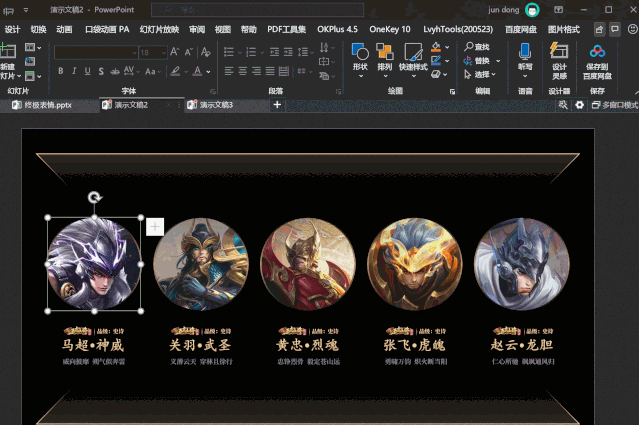639x425 pixels.
Task: Justify the text alignment
Action: click(x=270, y=71)
